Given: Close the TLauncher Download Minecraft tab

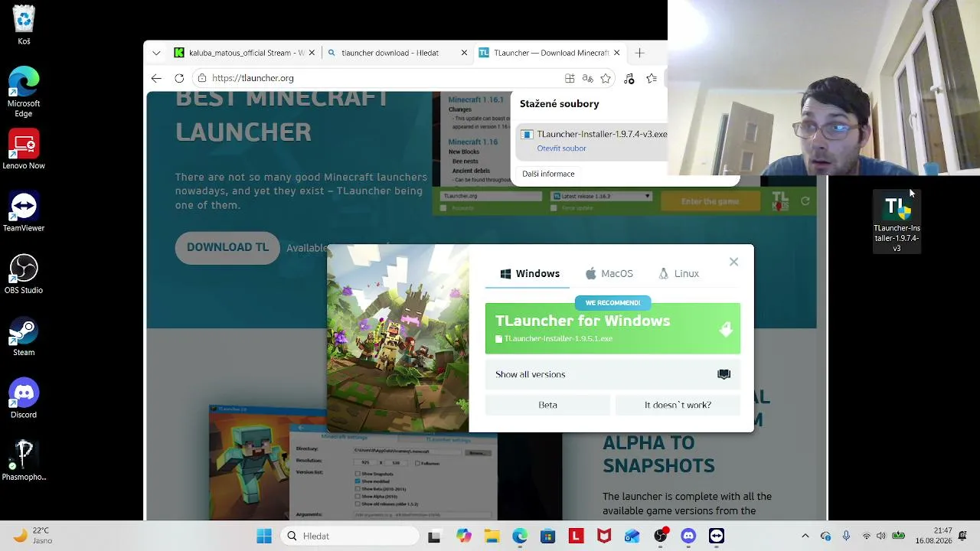Looking at the screenshot, I should click(x=616, y=53).
